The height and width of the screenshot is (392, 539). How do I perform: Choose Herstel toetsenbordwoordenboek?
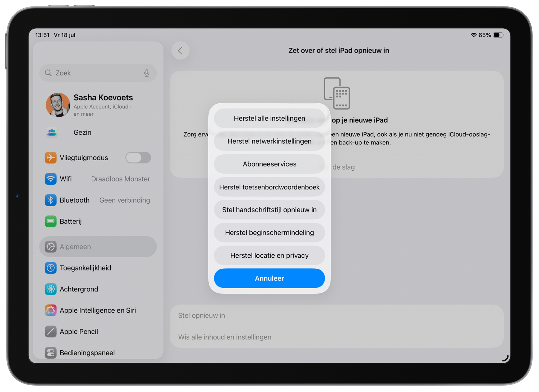click(x=269, y=187)
